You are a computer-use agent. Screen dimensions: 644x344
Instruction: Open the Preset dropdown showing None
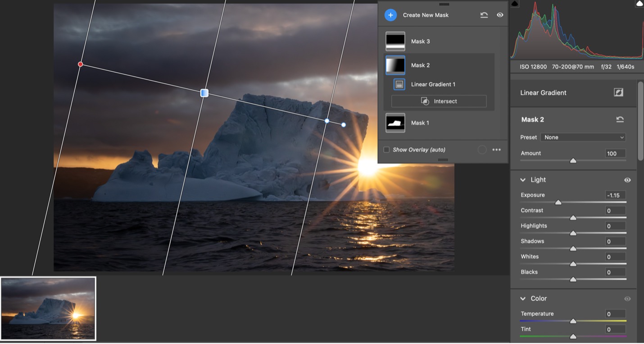pyautogui.click(x=584, y=138)
